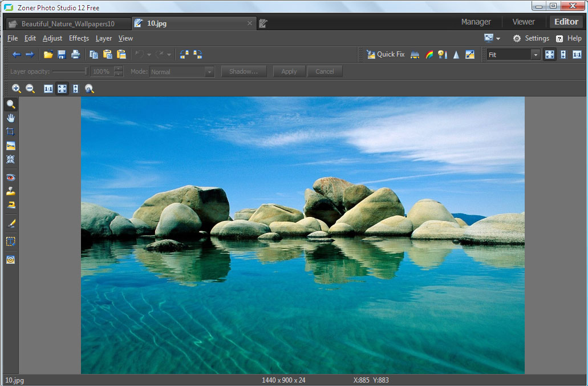Select the Clone Stamp tool
588x386 pixels.
(10, 191)
